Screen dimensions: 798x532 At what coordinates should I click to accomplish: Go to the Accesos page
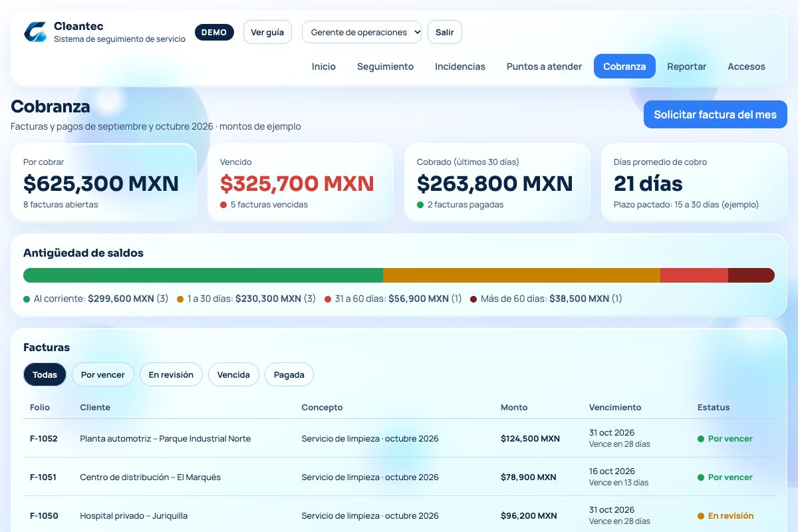pyautogui.click(x=746, y=66)
